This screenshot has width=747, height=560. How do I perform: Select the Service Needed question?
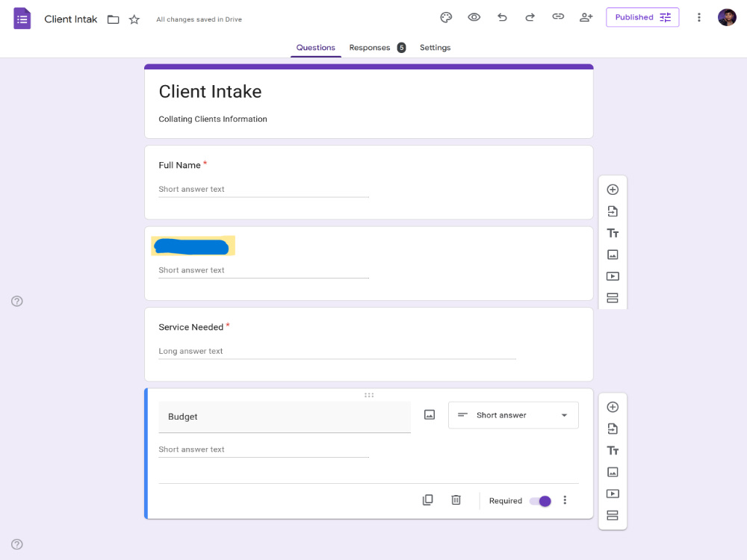click(369, 344)
